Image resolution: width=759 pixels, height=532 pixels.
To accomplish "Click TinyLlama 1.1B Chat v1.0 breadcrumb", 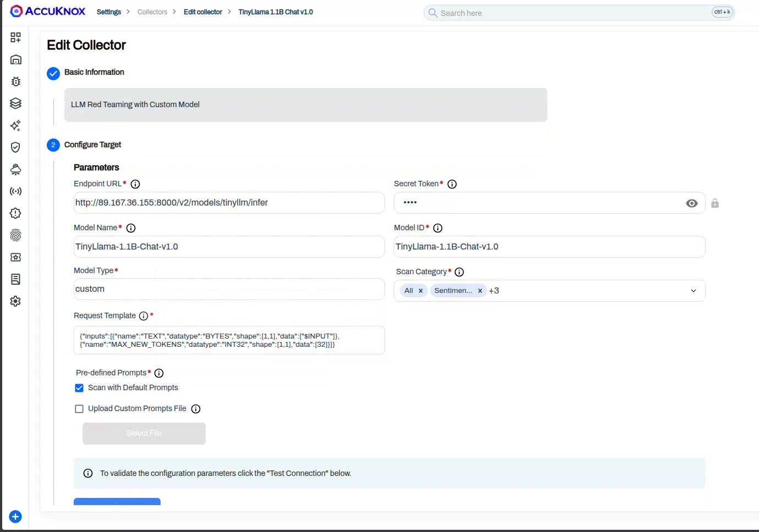I will [276, 12].
